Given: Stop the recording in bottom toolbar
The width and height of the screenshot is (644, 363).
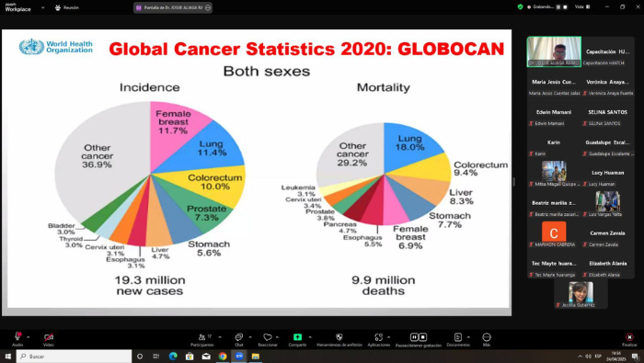Looking at the screenshot, I should (x=422, y=336).
